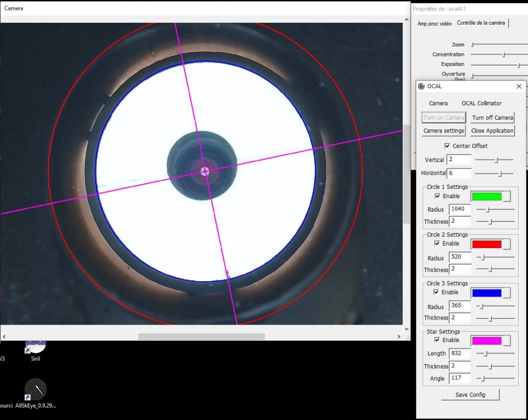Pick the green Circle 1 color swatch

click(x=487, y=197)
